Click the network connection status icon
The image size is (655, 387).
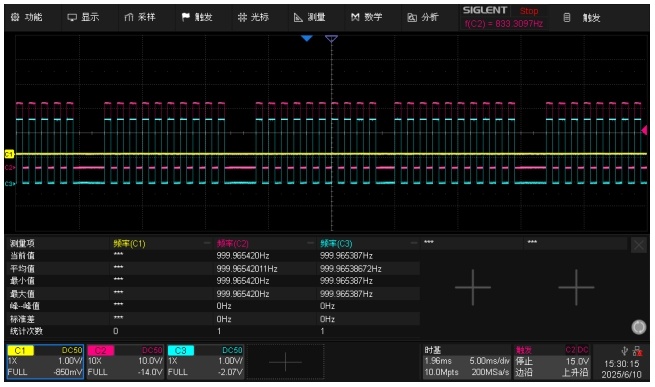coord(637,351)
